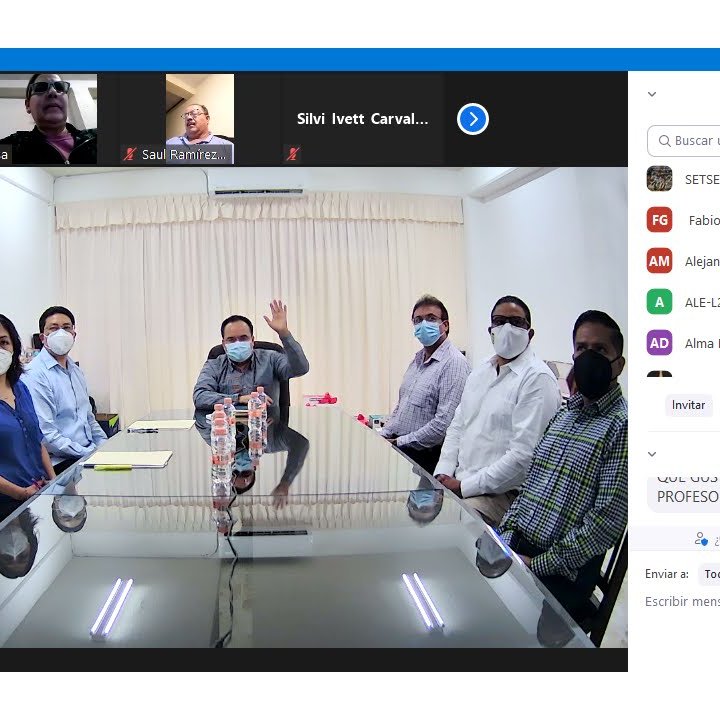
Task: Click the magnifier icon in participant search
Action: coord(663,141)
